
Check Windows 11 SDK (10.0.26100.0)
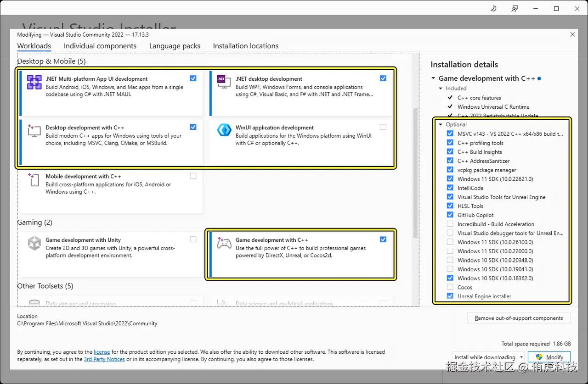coord(450,242)
